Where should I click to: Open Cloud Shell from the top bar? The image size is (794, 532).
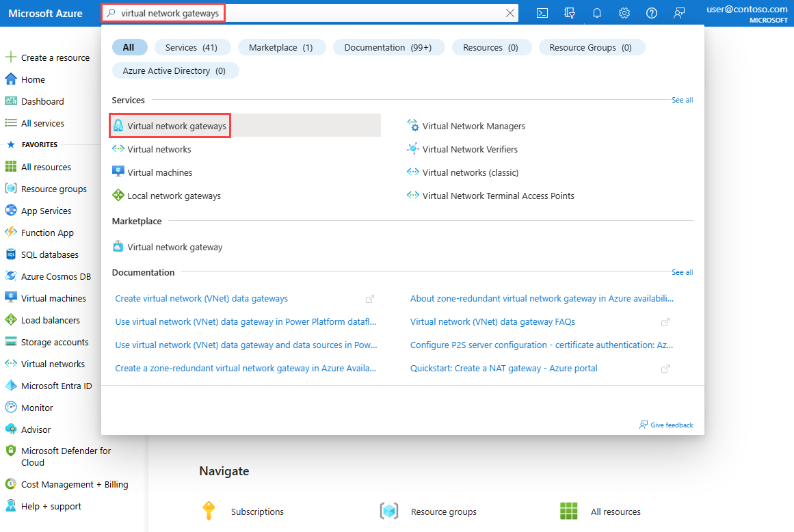pos(542,13)
